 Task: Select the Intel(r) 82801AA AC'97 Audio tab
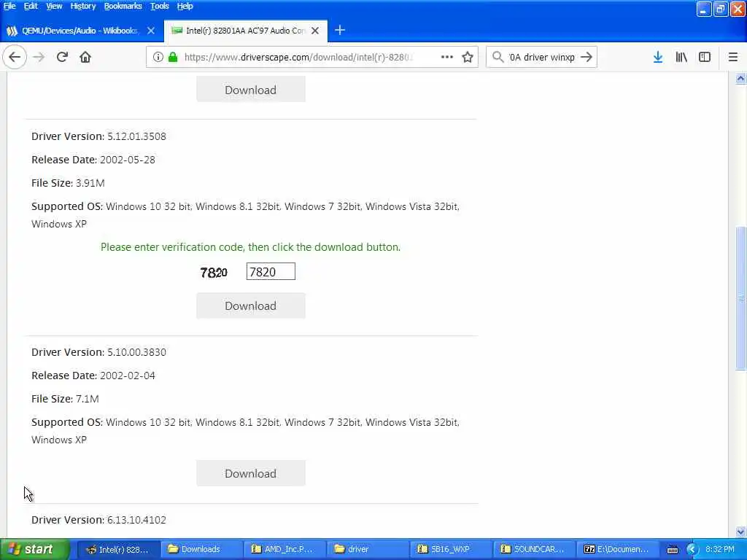coord(246,31)
